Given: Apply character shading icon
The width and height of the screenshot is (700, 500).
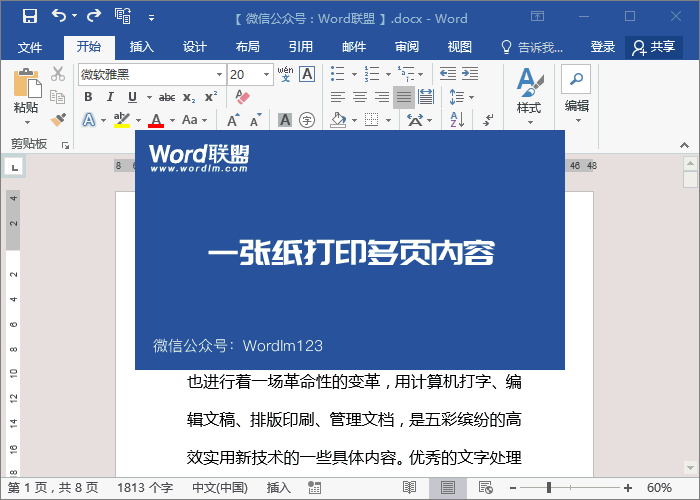Looking at the screenshot, I should click(285, 120).
